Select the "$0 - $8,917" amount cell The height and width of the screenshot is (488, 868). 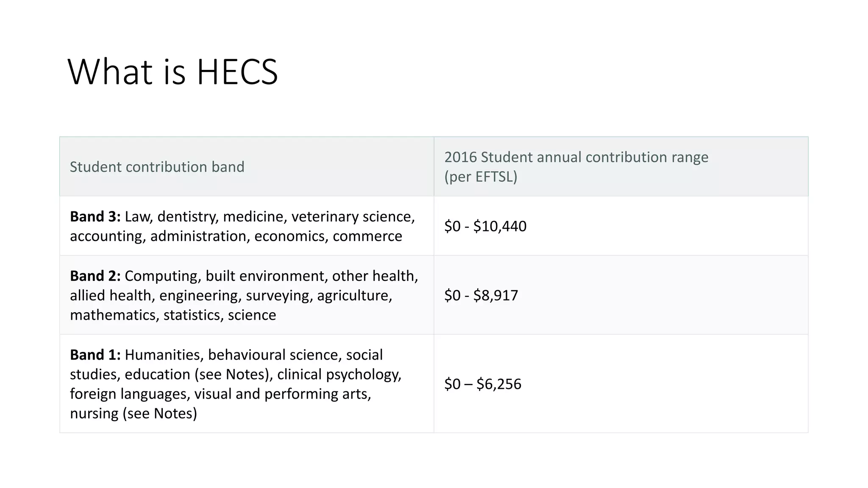(481, 295)
